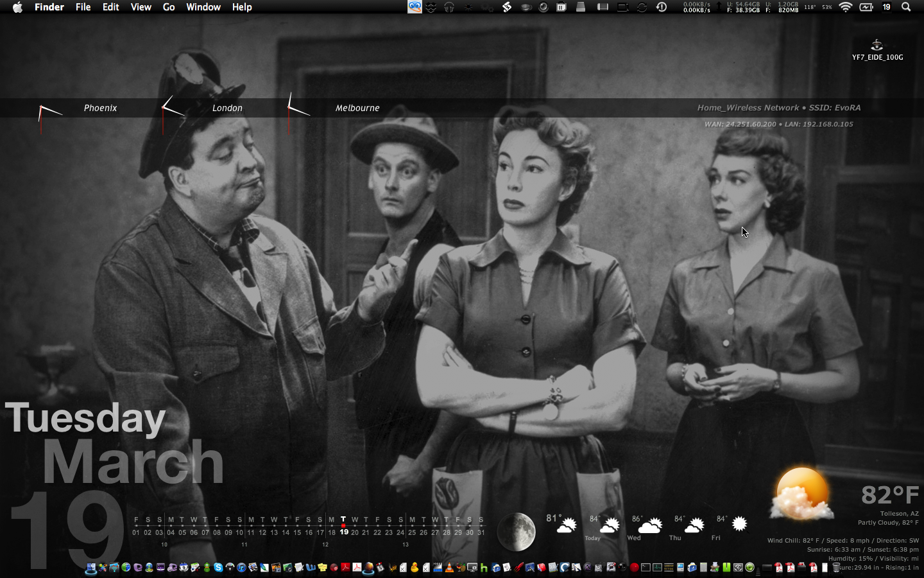The height and width of the screenshot is (578, 924).
Task: Open Calculator in the Dock
Action: (703, 568)
